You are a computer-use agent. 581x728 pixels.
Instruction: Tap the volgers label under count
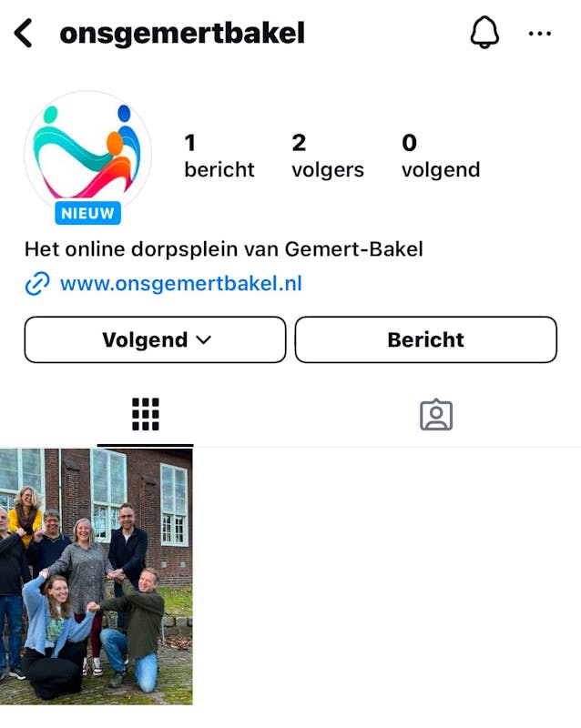tap(328, 170)
